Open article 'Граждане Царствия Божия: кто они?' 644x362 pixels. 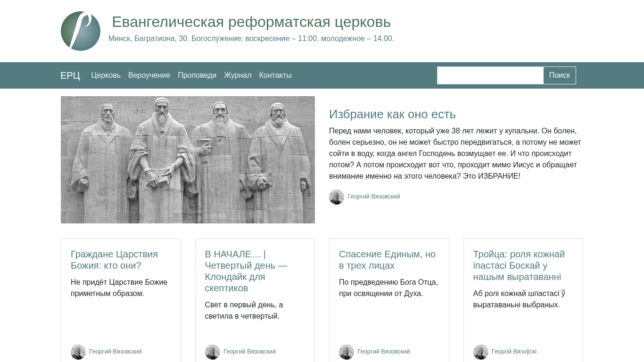pyautogui.click(x=114, y=260)
